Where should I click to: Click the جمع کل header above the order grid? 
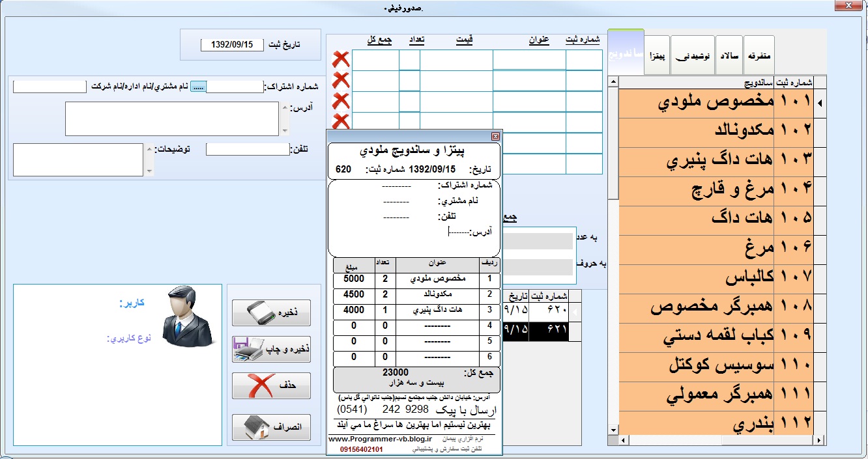(x=379, y=40)
